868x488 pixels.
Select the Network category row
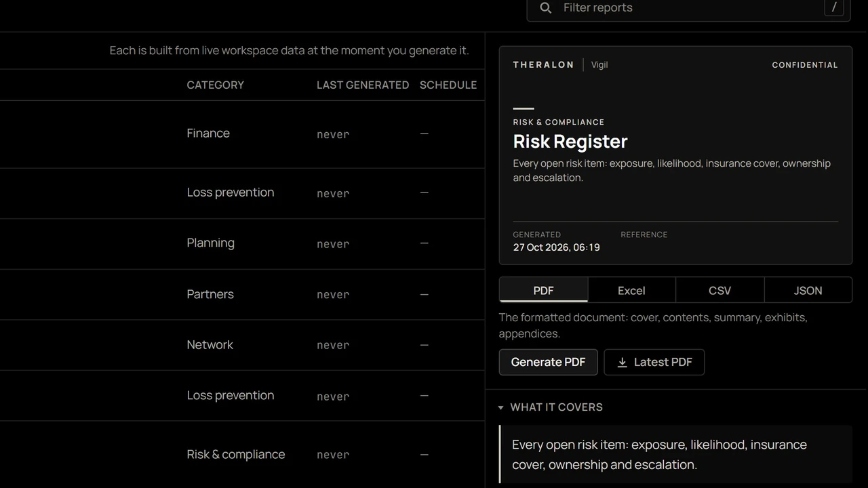[242, 345]
